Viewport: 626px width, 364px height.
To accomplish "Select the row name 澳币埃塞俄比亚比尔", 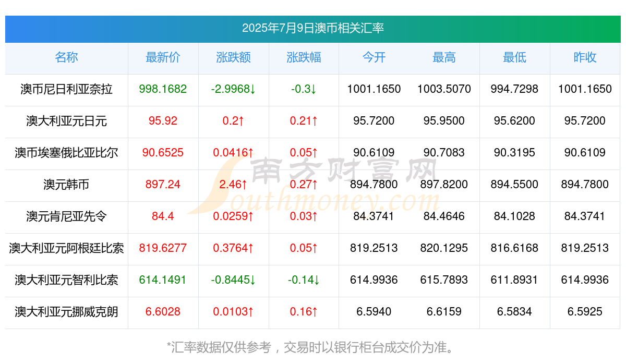I will pos(66,153).
